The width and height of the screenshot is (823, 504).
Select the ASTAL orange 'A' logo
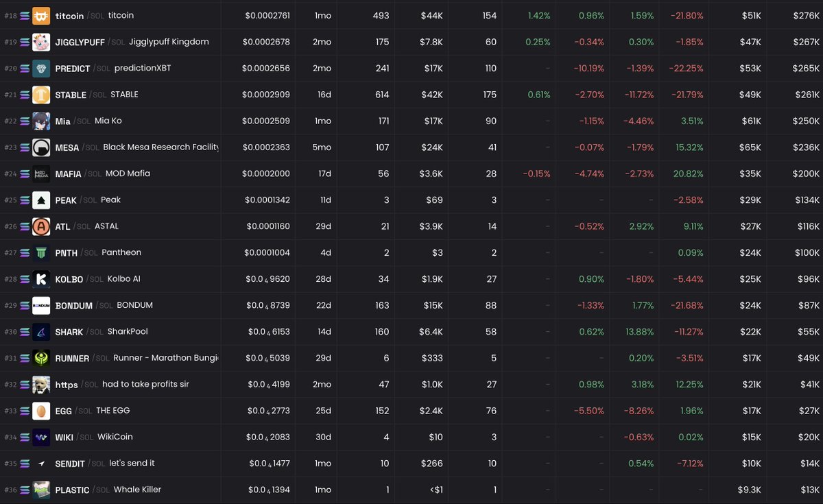pos(41,226)
